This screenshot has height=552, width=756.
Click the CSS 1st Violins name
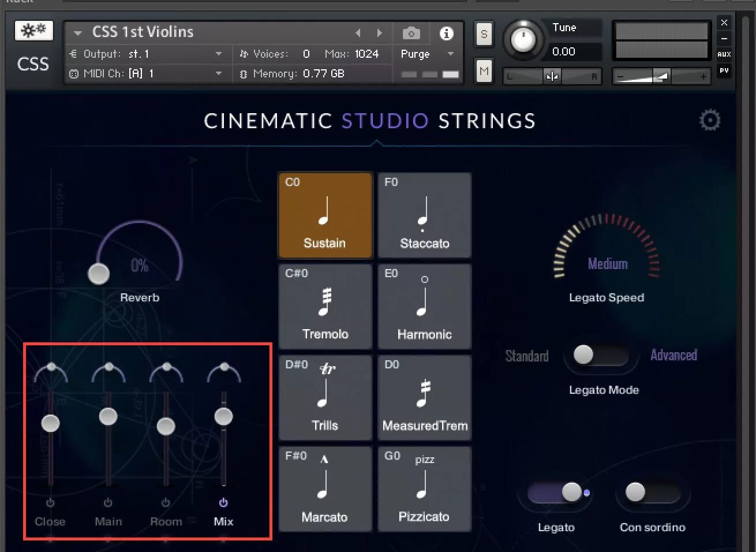pyautogui.click(x=143, y=32)
